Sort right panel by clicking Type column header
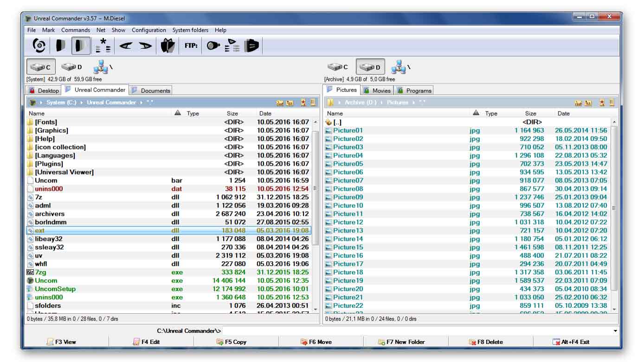 [x=491, y=113]
